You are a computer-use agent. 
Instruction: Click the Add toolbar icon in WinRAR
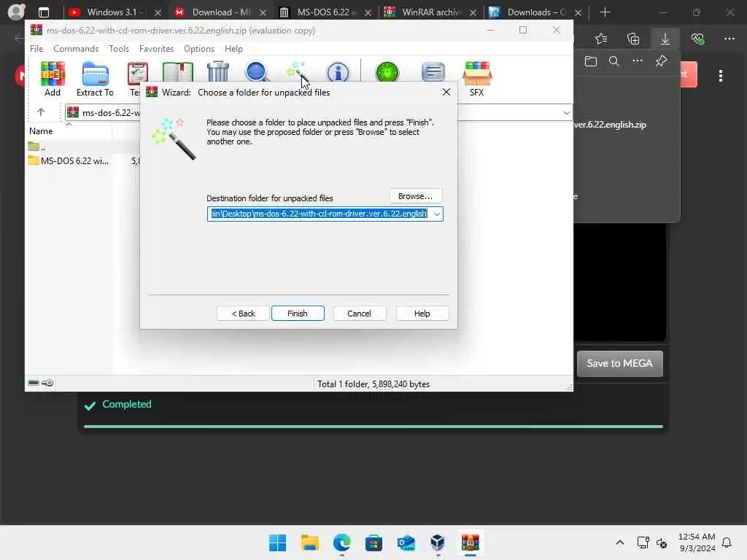[x=53, y=79]
